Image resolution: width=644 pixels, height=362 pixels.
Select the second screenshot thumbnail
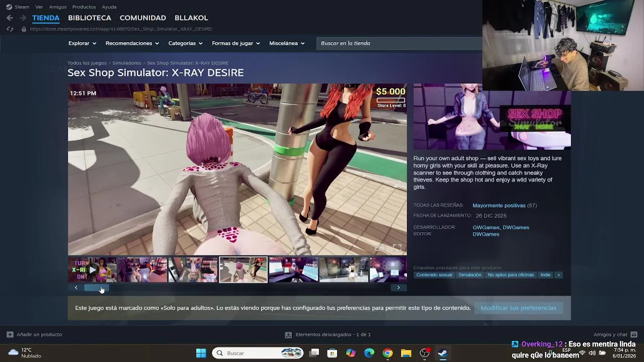pos(142,270)
